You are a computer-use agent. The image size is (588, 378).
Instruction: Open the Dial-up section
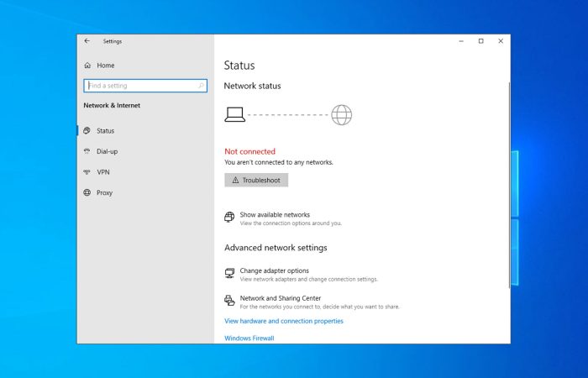(x=146, y=151)
